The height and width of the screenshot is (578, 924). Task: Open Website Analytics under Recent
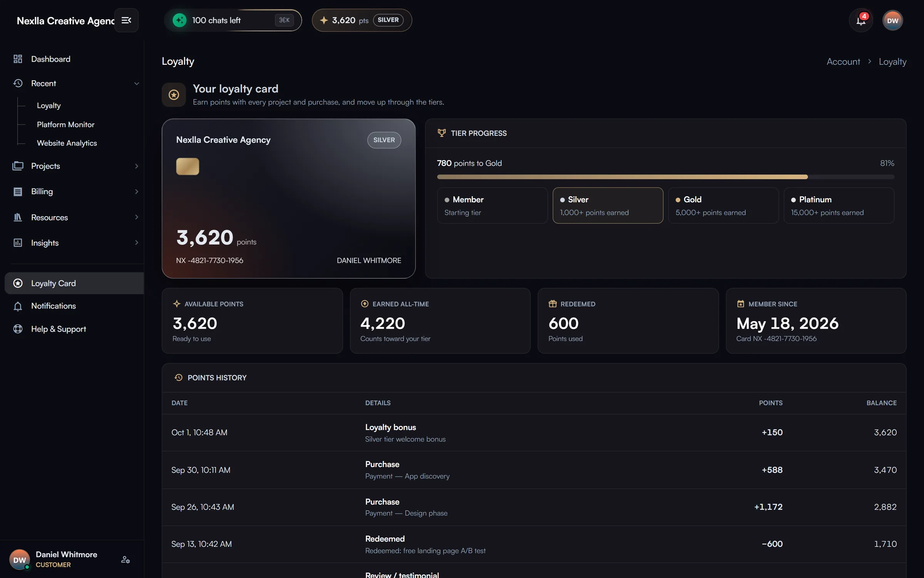pos(67,143)
